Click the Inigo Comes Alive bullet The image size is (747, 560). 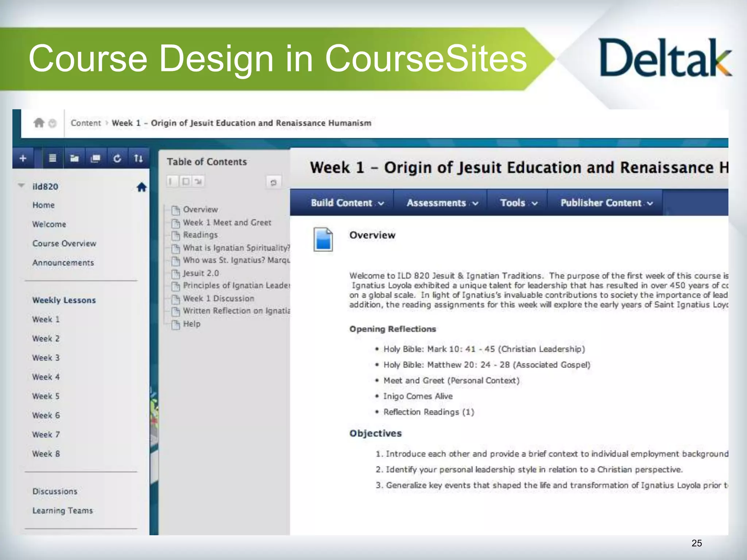418,396
